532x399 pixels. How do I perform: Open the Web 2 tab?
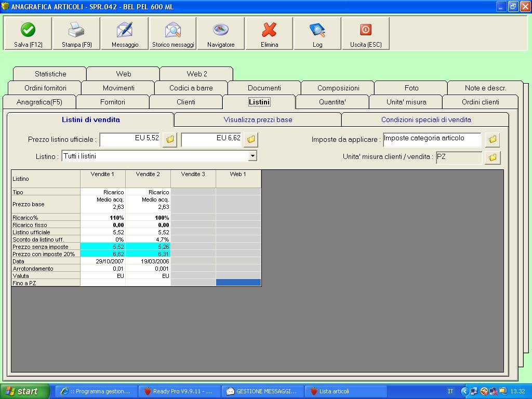point(197,74)
